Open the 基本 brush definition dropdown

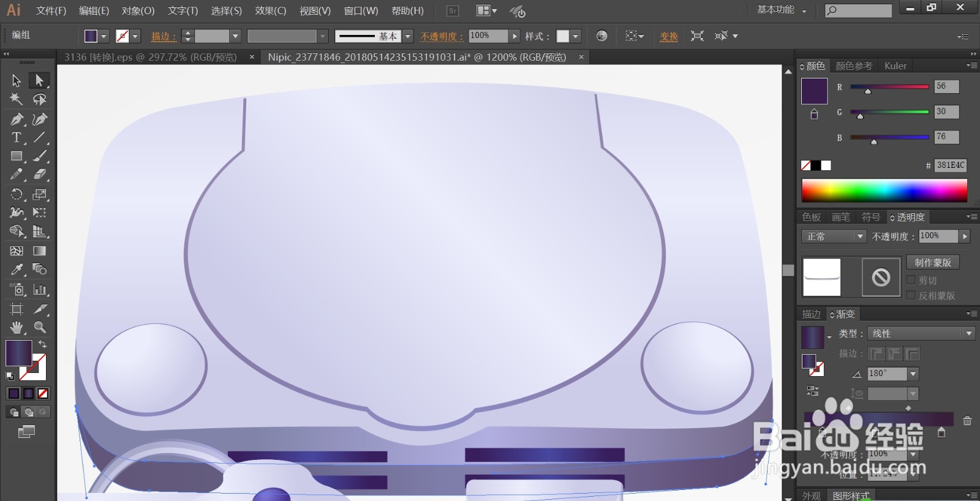408,36
